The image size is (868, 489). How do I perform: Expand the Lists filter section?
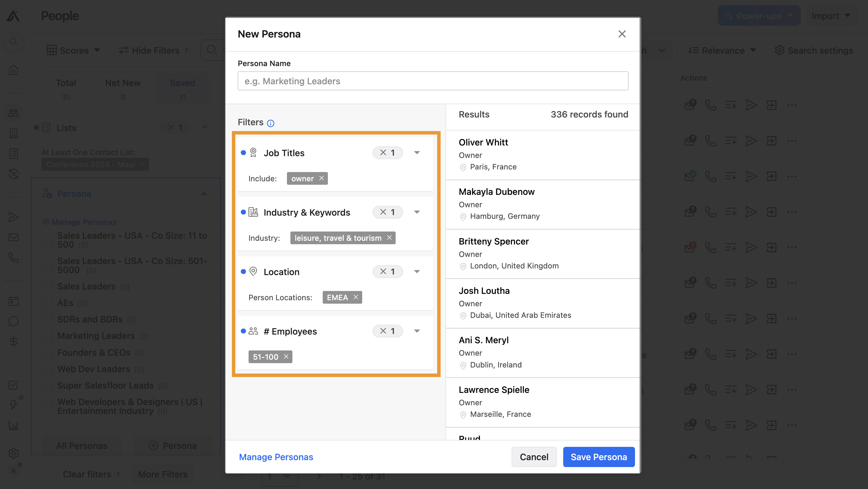[204, 128]
